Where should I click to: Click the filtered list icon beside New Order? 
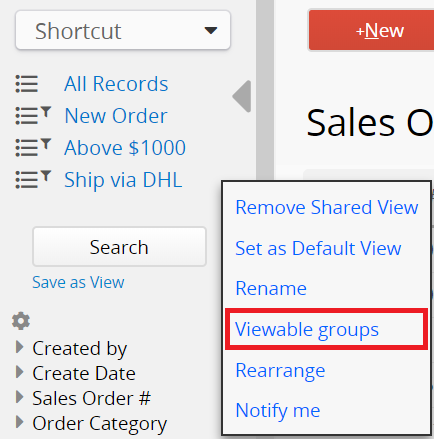point(33,115)
